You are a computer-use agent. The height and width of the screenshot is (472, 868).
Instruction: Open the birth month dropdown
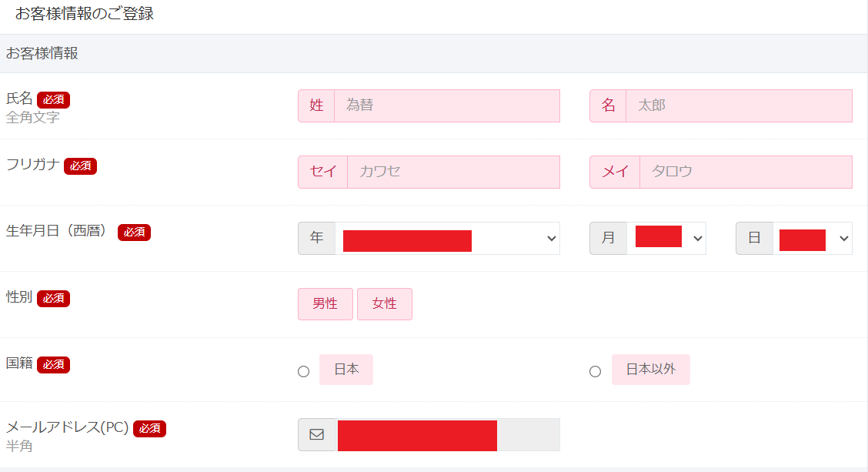click(x=666, y=238)
